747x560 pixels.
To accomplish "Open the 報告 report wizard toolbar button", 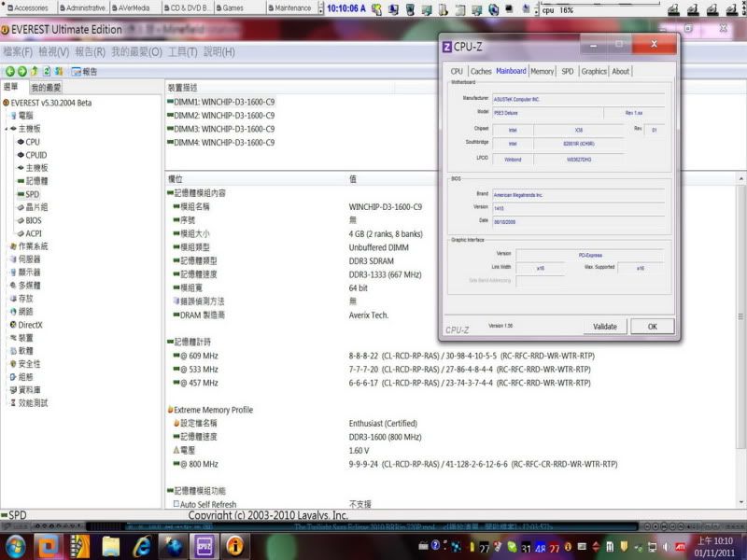I will (x=84, y=72).
